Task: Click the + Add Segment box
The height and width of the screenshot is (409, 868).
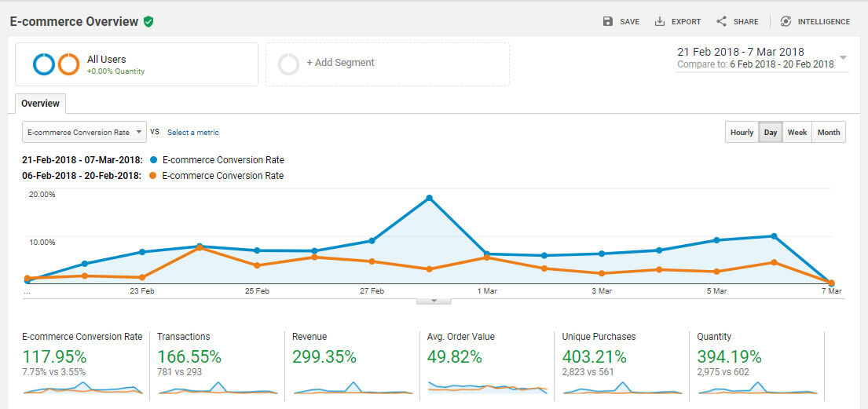Action: pos(387,64)
